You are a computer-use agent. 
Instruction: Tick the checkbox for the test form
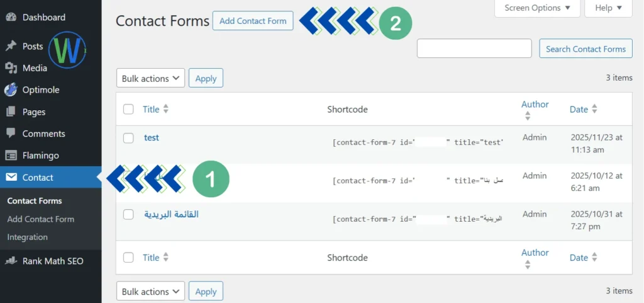128,138
